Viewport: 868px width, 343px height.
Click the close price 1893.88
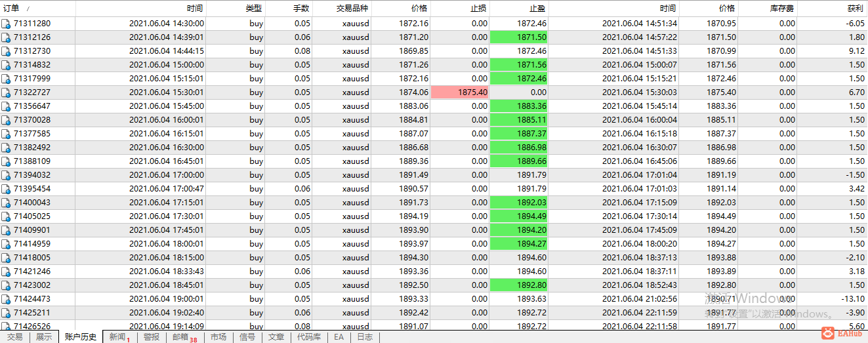[722, 258]
